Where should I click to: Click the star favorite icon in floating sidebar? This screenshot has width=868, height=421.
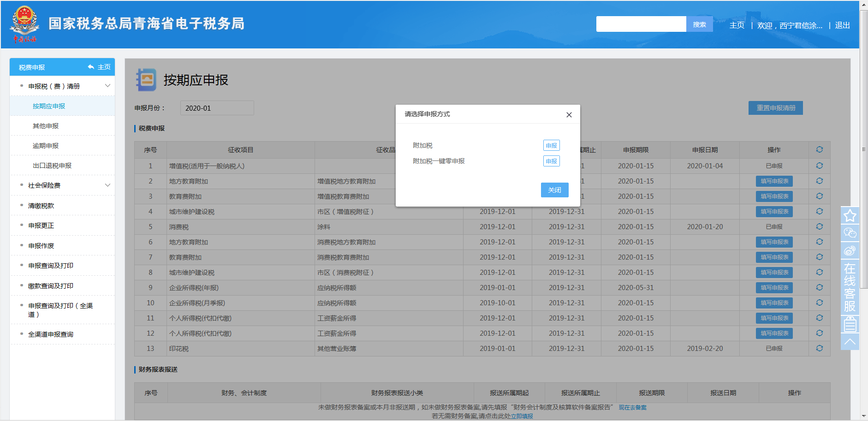pos(850,215)
